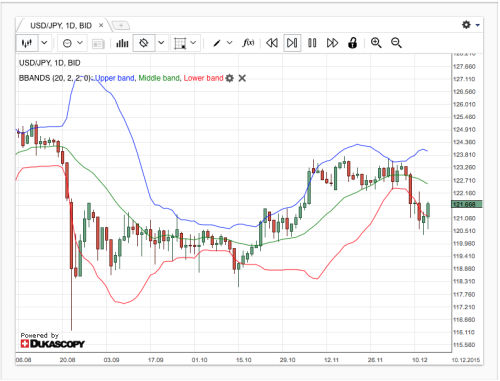This screenshot has height=381, width=500.
Task: Pause the chart updates
Action: pos(312,43)
